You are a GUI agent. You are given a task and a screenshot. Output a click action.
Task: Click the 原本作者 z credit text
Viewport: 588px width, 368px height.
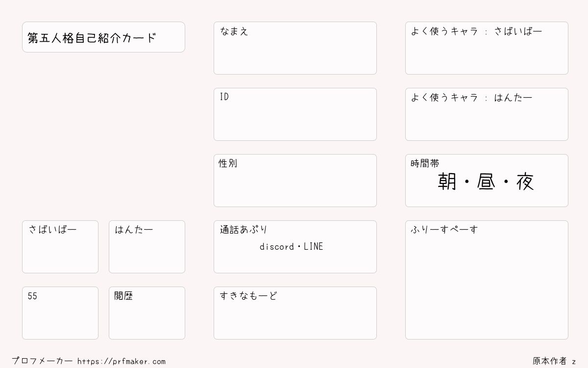tap(554, 361)
